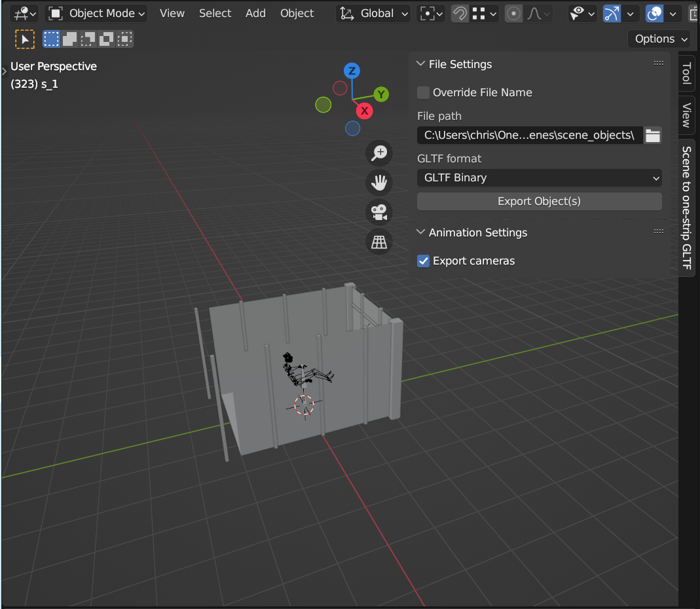Enable the Override File Name checkbox
The image size is (700, 609).
click(x=423, y=92)
